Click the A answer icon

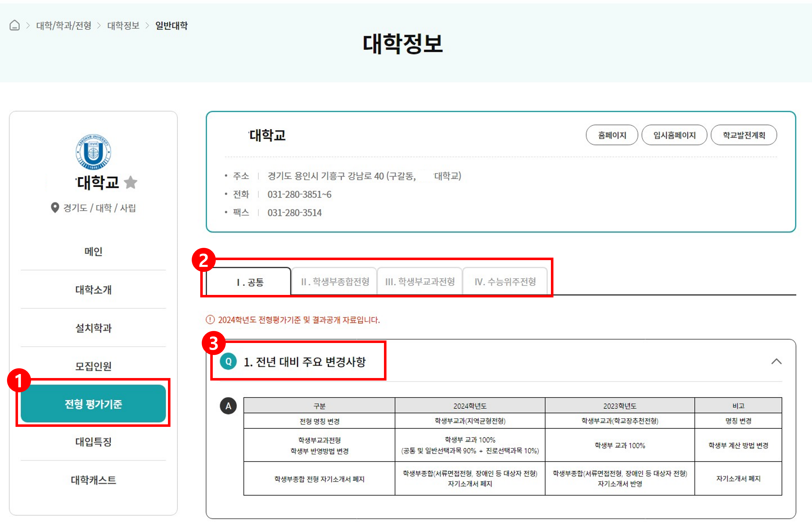point(228,406)
